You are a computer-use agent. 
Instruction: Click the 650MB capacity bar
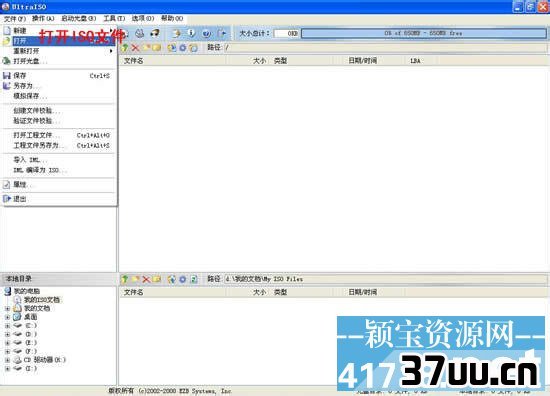(424, 33)
